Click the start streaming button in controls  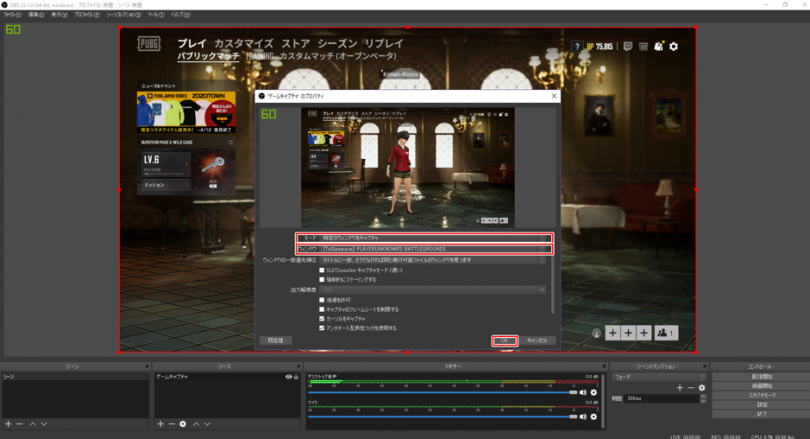(760, 377)
